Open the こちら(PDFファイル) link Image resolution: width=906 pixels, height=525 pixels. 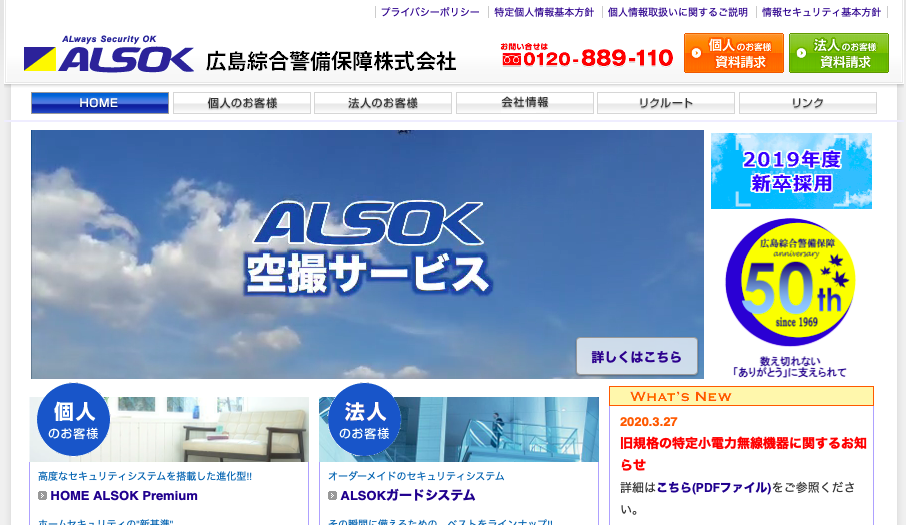[714, 487]
